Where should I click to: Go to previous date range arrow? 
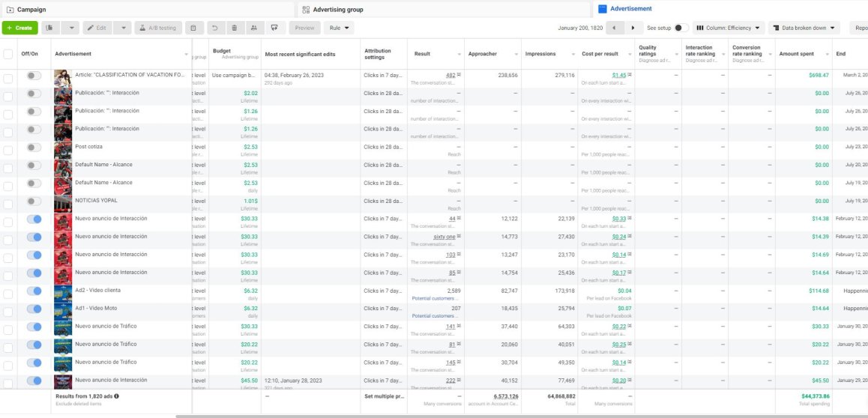[x=615, y=28]
